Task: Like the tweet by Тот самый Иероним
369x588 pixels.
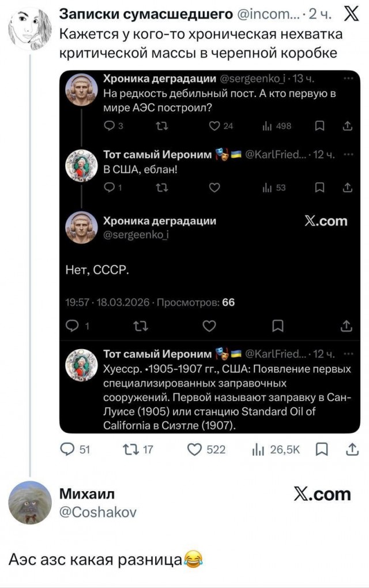Action: (x=215, y=188)
